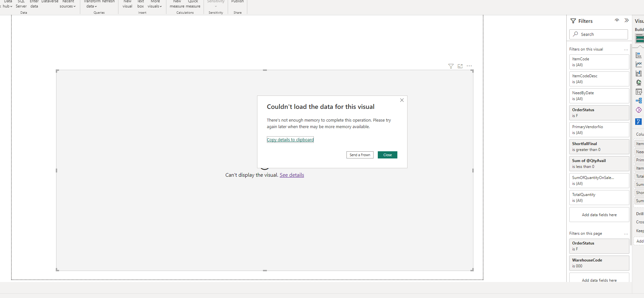Select the stacked bar chart visual icon
The image size is (644, 298).
click(x=639, y=55)
